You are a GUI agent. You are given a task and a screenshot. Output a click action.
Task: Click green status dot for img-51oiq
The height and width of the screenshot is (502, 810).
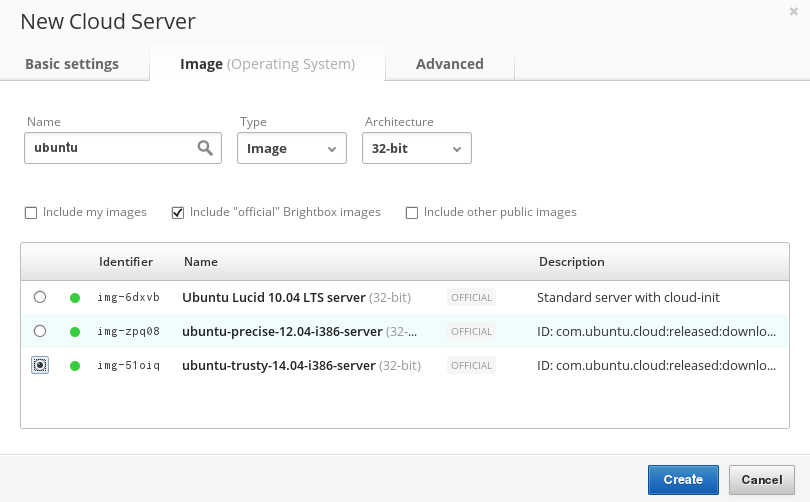[x=75, y=366]
